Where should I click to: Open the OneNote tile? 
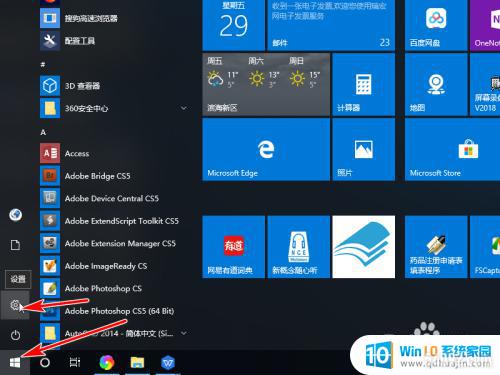coord(485,25)
